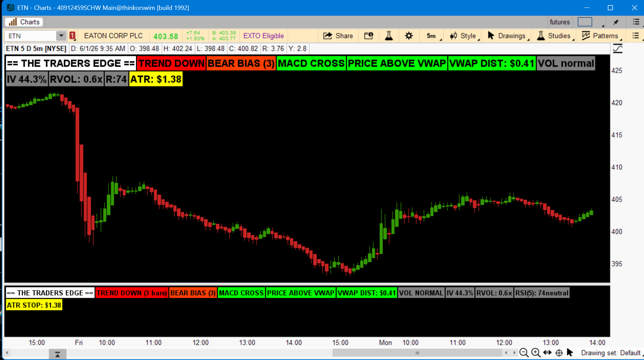Click the RSI(5): 74neutral label
The width and height of the screenshot is (644, 360).
tap(542, 293)
